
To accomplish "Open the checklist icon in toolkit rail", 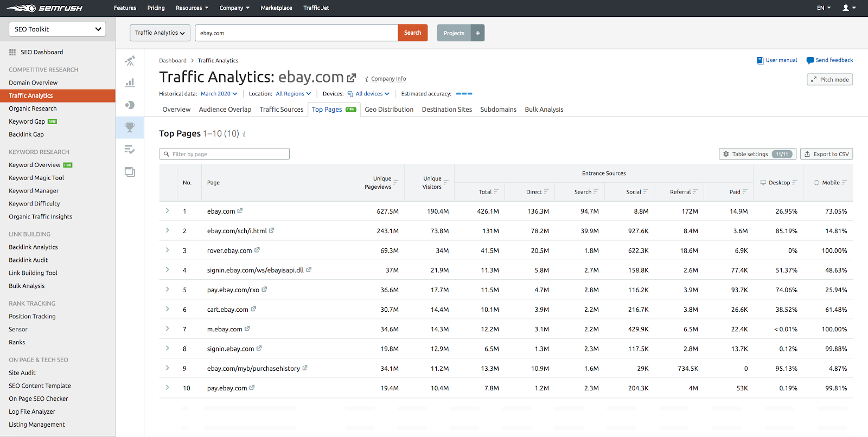I will tap(130, 150).
